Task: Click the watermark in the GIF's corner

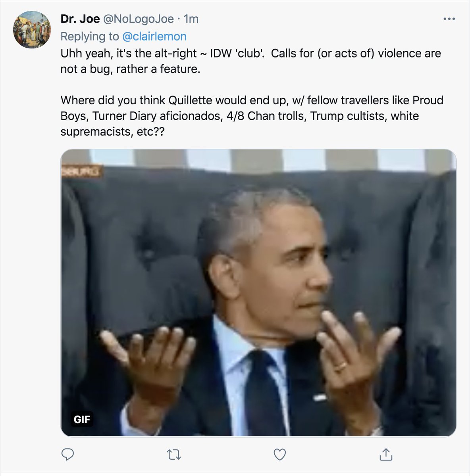Action: (82, 172)
